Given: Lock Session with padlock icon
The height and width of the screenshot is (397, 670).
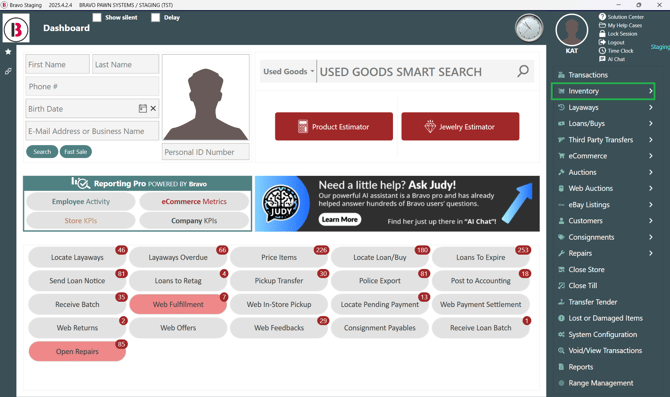Looking at the screenshot, I should pos(602,34).
